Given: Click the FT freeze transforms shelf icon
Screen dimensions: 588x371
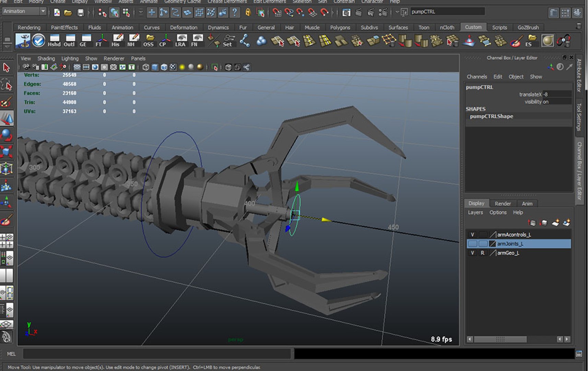Looking at the screenshot, I should point(101,41).
